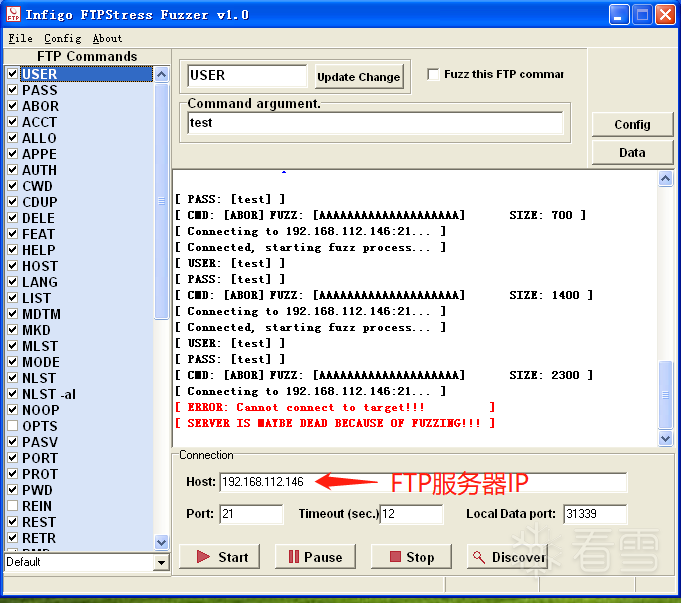Open the Default profile dropdown
The width and height of the screenshot is (681, 603).
[161, 563]
